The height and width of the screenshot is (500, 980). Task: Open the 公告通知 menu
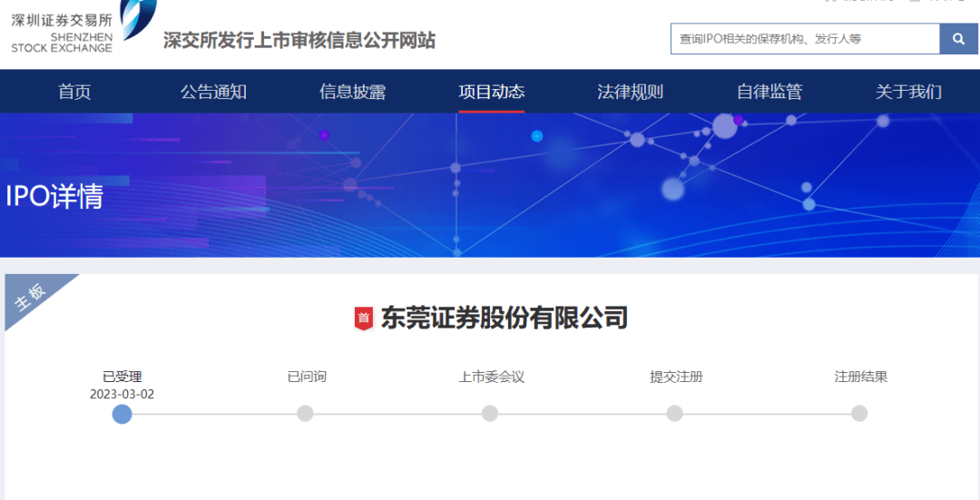click(x=213, y=92)
